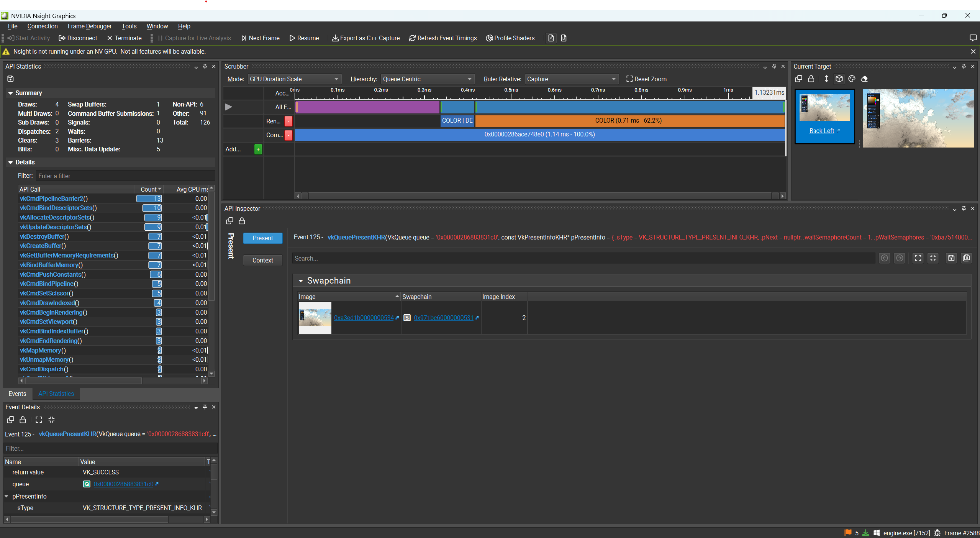Click the flip vertical arrows icon in Current Target
Screen dimensions: 980x538
pyautogui.click(x=826, y=79)
